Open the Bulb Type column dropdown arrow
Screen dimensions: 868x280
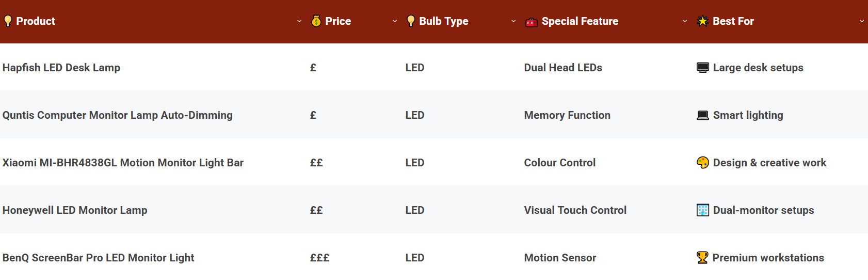tap(513, 21)
